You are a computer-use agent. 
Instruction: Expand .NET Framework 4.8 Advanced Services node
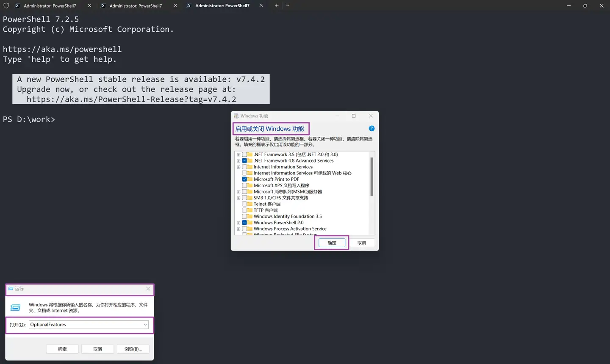coord(238,161)
